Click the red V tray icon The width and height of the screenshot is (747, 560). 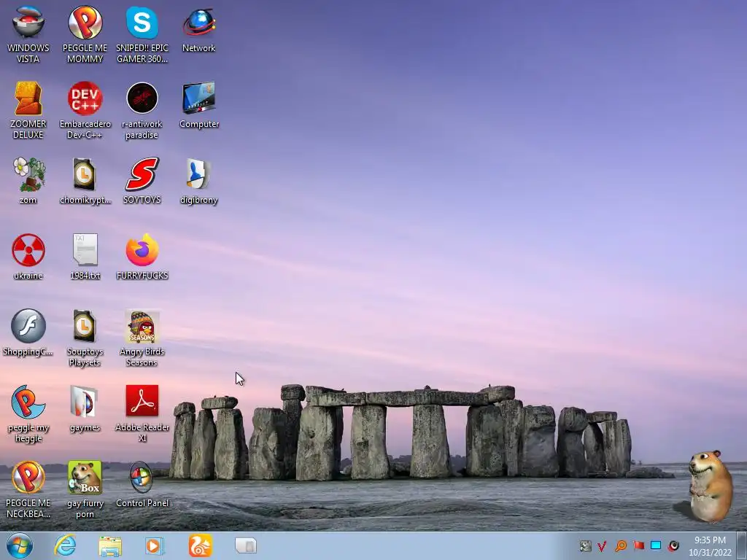point(602,546)
